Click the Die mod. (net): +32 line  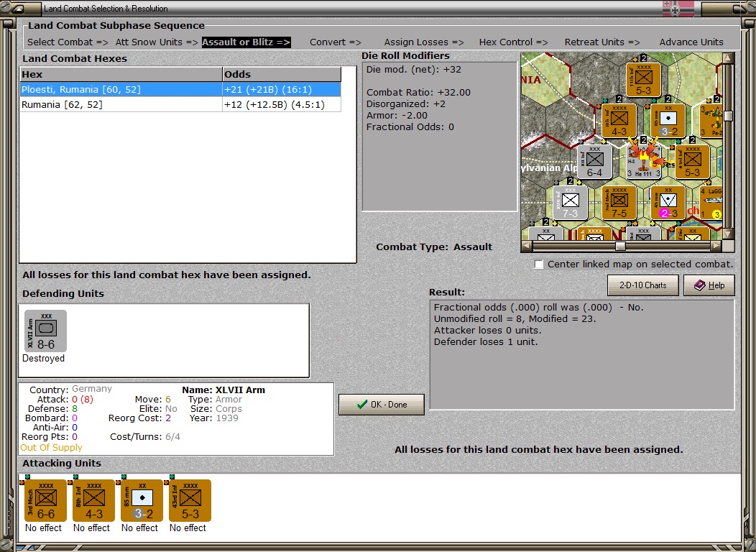(414, 70)
